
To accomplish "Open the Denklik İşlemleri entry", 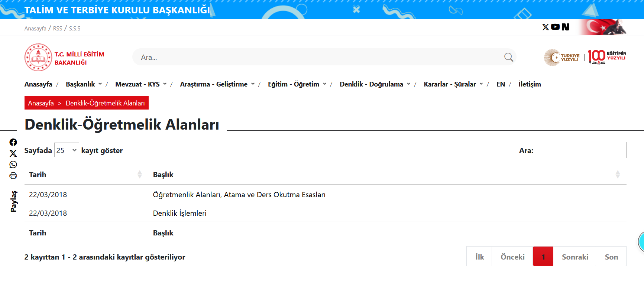I will 179,213.
